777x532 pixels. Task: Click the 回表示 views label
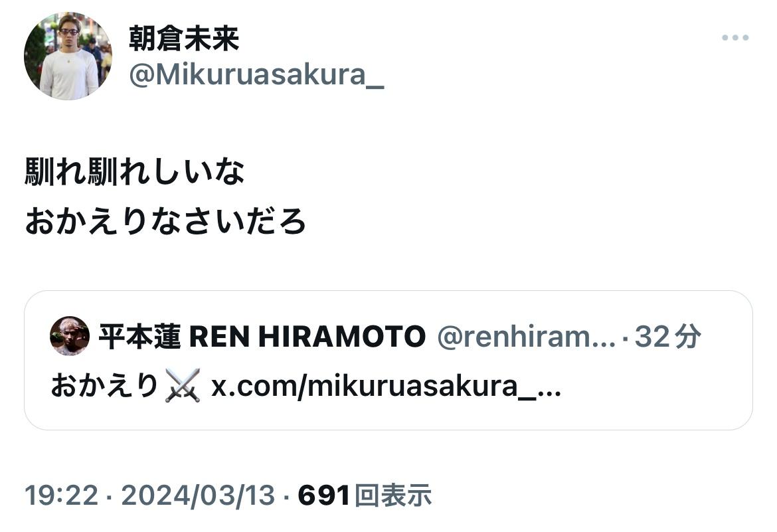[x=393, y=495]
